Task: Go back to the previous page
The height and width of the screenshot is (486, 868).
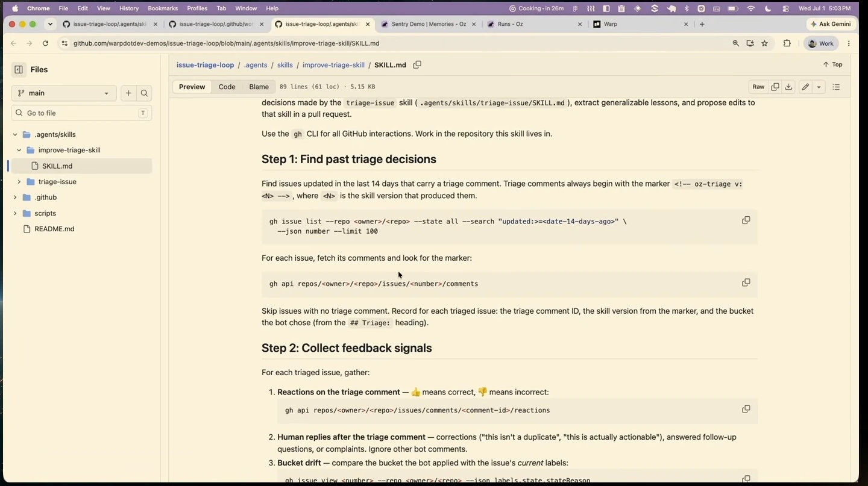Action: [x=13, y=43]
